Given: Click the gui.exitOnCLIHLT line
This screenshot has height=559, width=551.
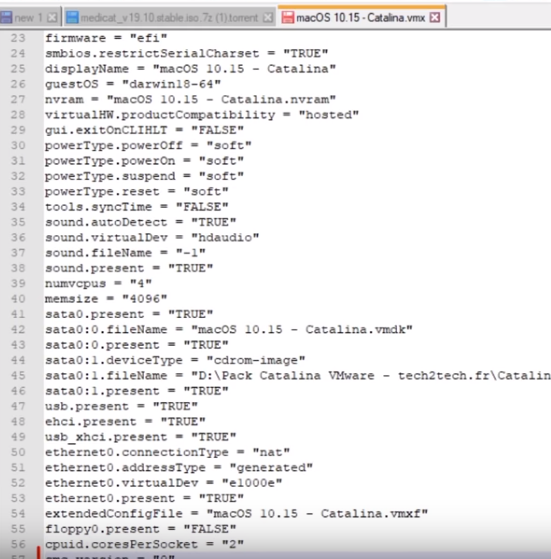Looking at the screenshot, I should click(144, 130).
